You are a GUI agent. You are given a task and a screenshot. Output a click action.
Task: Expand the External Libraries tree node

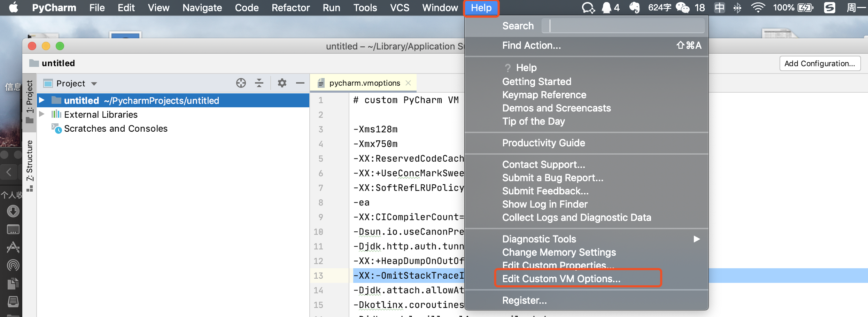[42, 114]
